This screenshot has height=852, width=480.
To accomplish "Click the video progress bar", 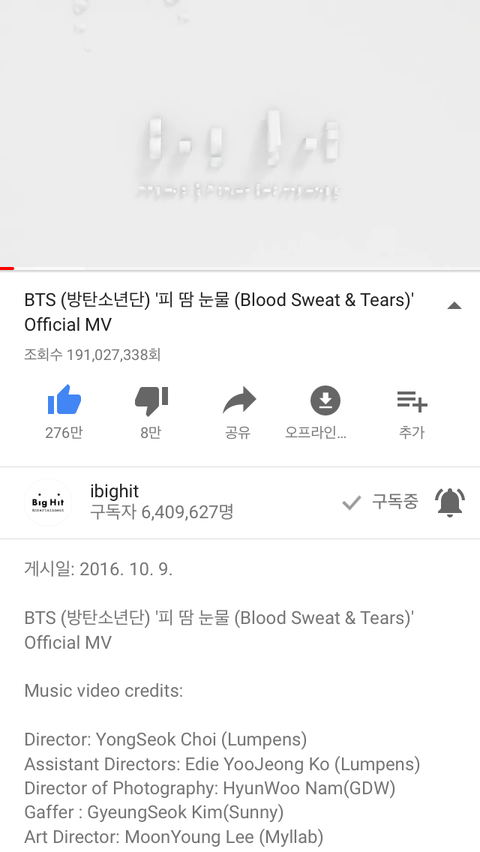I will coord(240,268).
